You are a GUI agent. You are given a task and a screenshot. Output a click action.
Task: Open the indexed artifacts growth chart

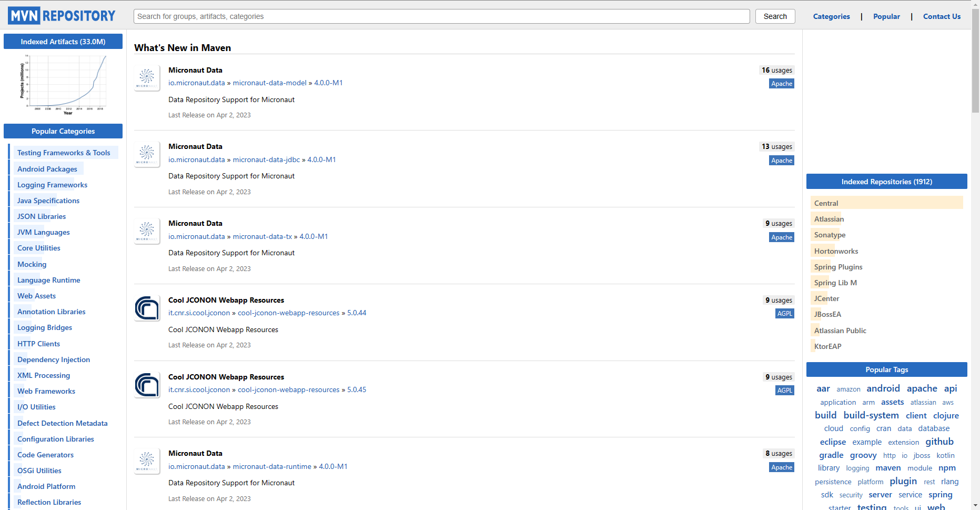[x=63, y=84]
